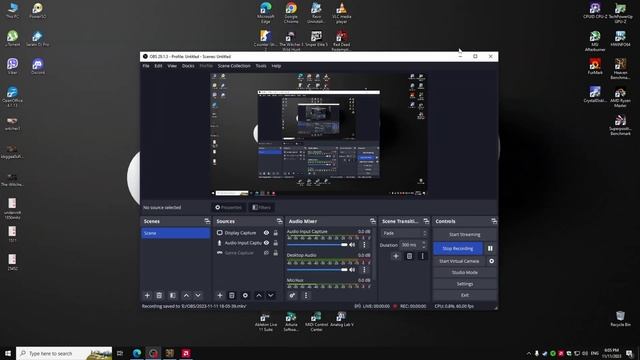
Task: Click Stop Recording button
Action: click(x=458, y=248)
